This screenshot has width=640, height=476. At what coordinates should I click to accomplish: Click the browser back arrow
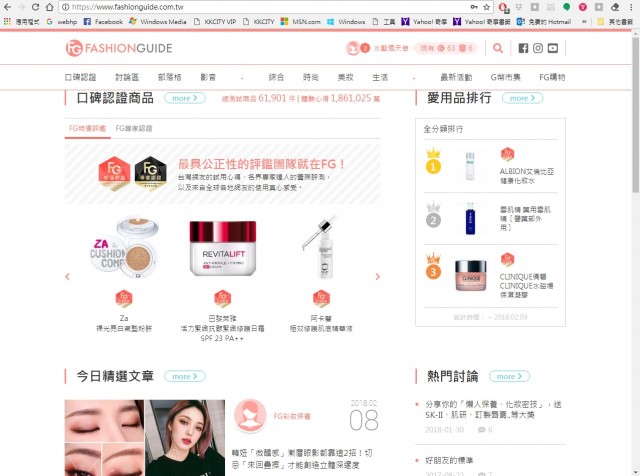click(9, 6)
